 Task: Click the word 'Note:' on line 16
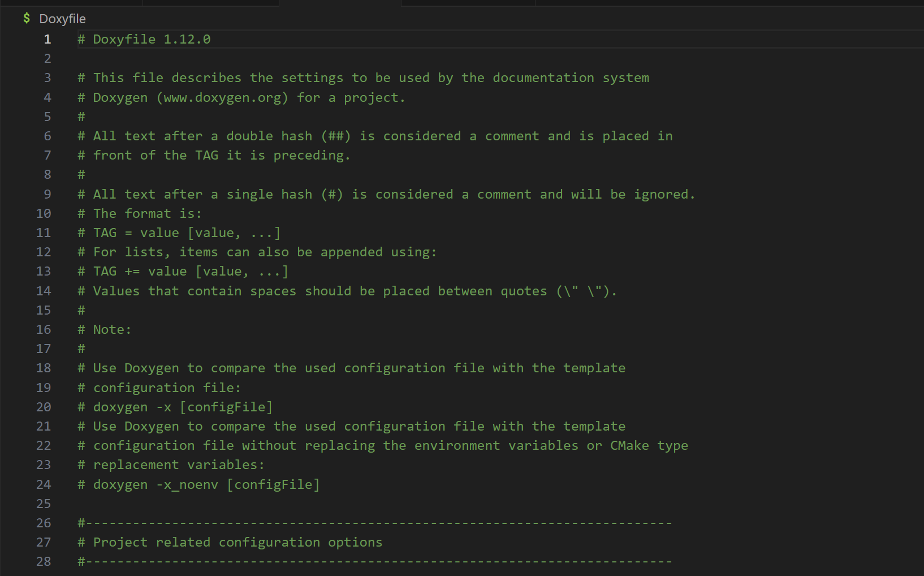(112, 329)
